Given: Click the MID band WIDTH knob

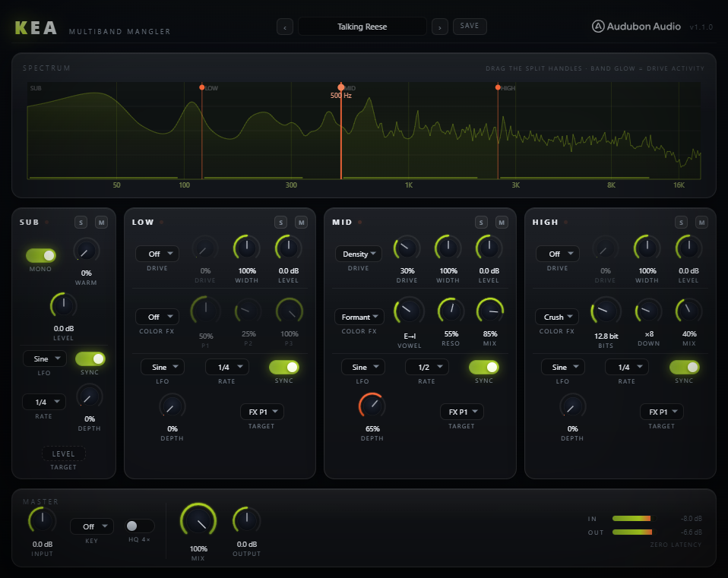Looking at the screenshot, I should [448, 248].
